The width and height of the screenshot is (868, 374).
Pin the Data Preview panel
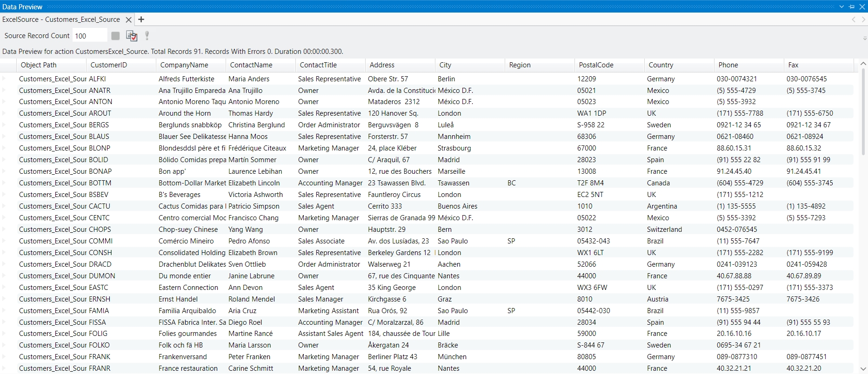pyautogui.click(x=852, y=7)
